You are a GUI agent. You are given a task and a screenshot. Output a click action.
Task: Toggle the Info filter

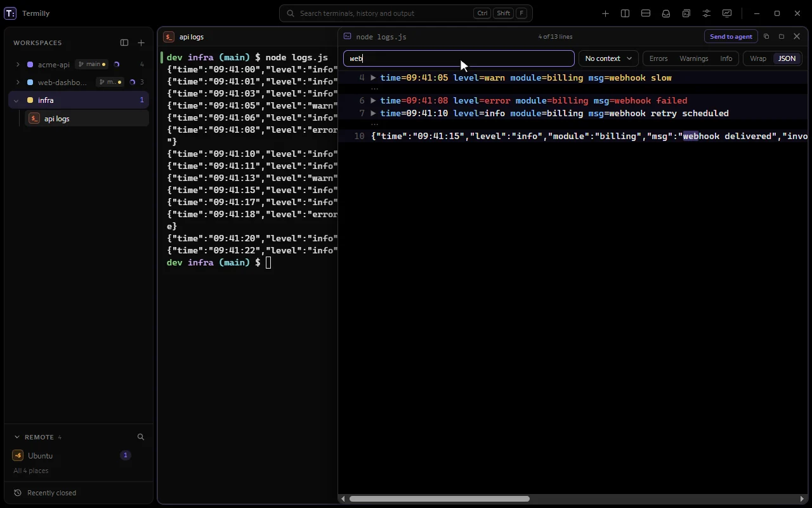pos(726,58)
